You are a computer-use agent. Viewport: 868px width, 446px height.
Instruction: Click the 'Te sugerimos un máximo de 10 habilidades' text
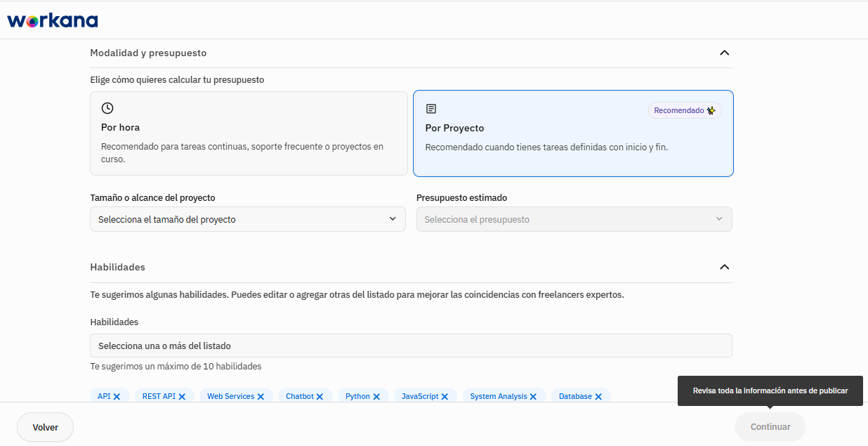tap(176, 366)
